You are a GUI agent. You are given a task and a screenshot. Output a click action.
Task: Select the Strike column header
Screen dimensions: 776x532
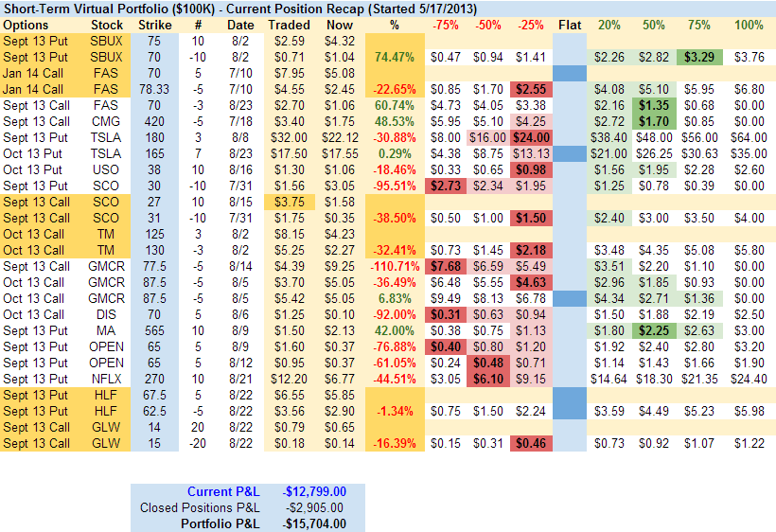(155, 25)
